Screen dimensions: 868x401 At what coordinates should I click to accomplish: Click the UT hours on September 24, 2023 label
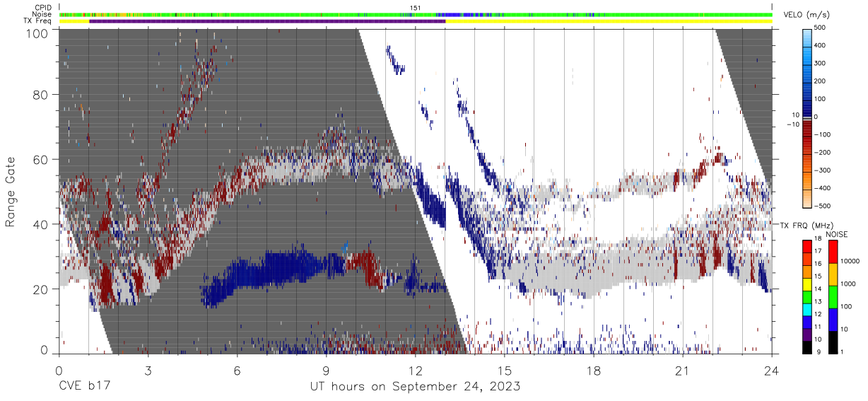click(416, 387)
